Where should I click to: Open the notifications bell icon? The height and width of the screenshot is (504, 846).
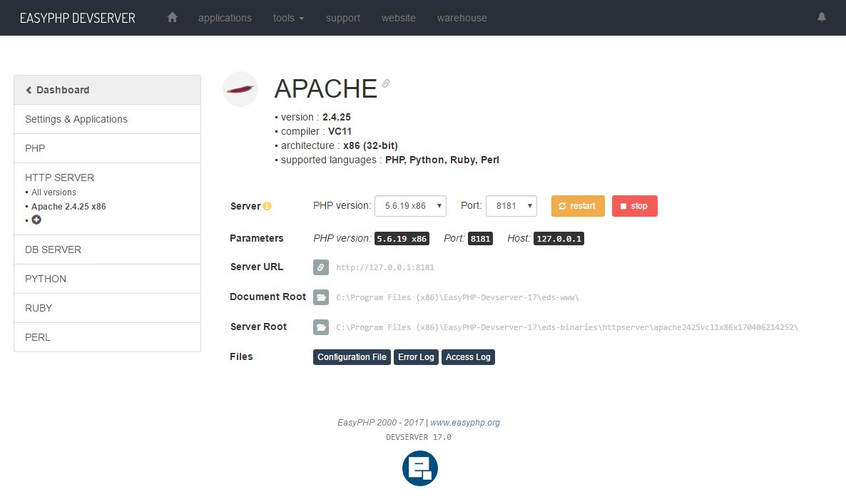tap(821, 17)
